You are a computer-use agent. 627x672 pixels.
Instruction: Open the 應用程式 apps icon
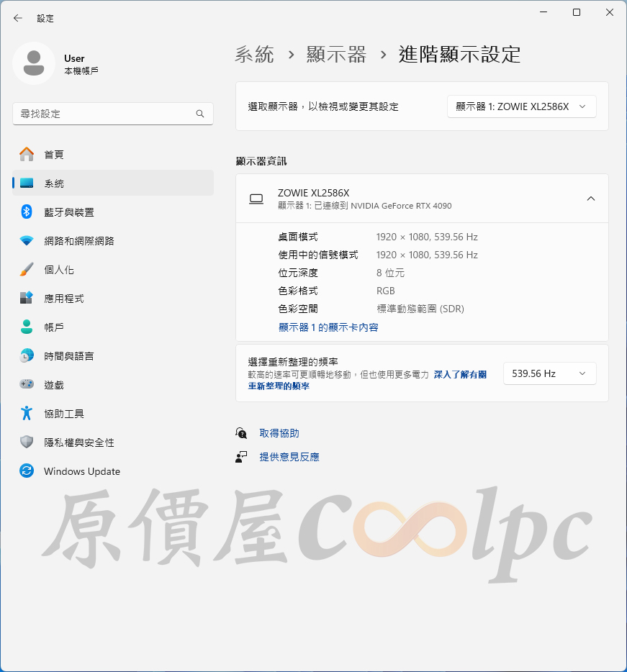point(27,298)
